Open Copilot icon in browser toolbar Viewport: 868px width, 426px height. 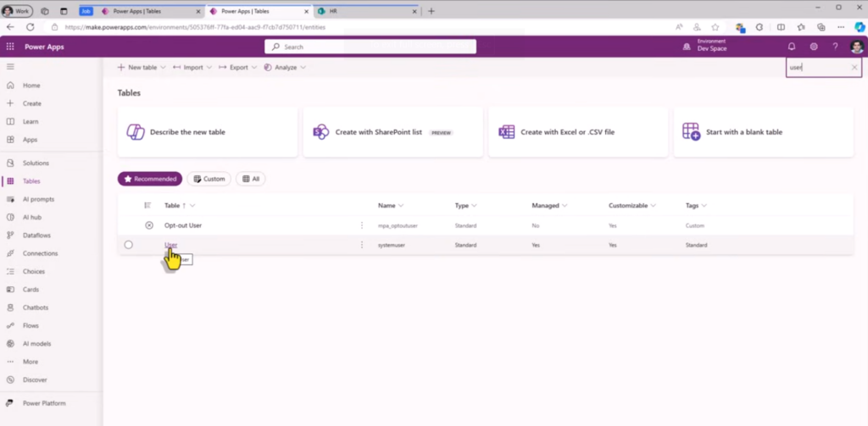coord(860,26)
